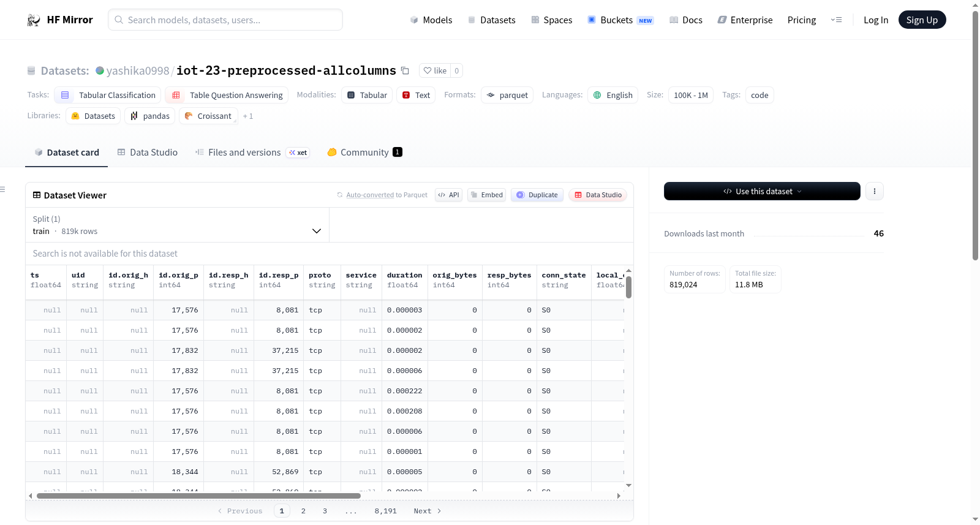Go to Models in top navigation
The width and height of the screenshot is (980, 525).
pos(431,20)
